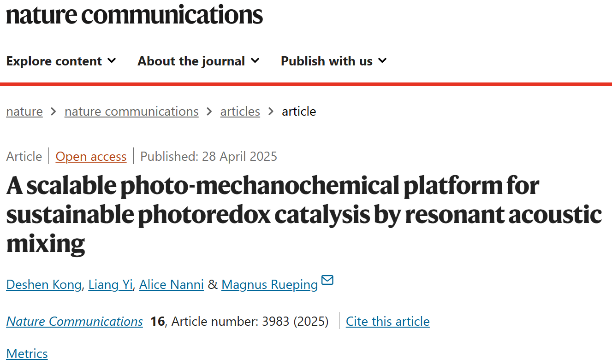Click chevron arrow beside Publish with us
Viewport: 612px width, 364px height.
[382, 60]
